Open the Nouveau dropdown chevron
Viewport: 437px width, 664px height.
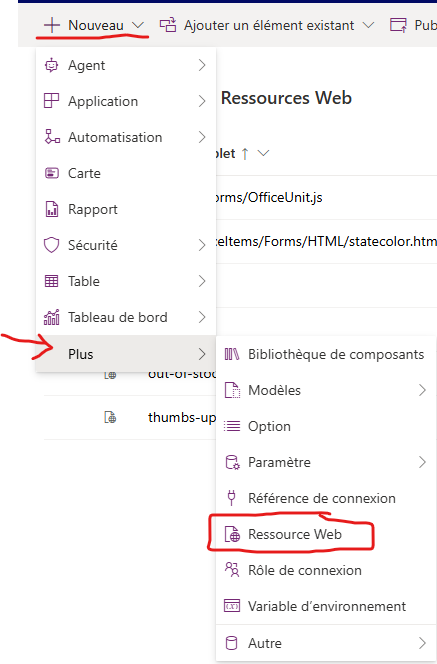tap(138, 25)
